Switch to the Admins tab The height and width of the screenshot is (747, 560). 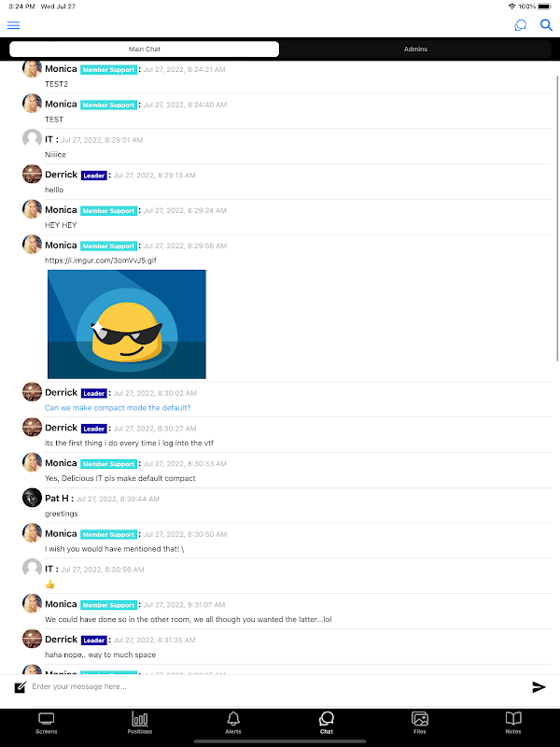click(x=415, y=49)
